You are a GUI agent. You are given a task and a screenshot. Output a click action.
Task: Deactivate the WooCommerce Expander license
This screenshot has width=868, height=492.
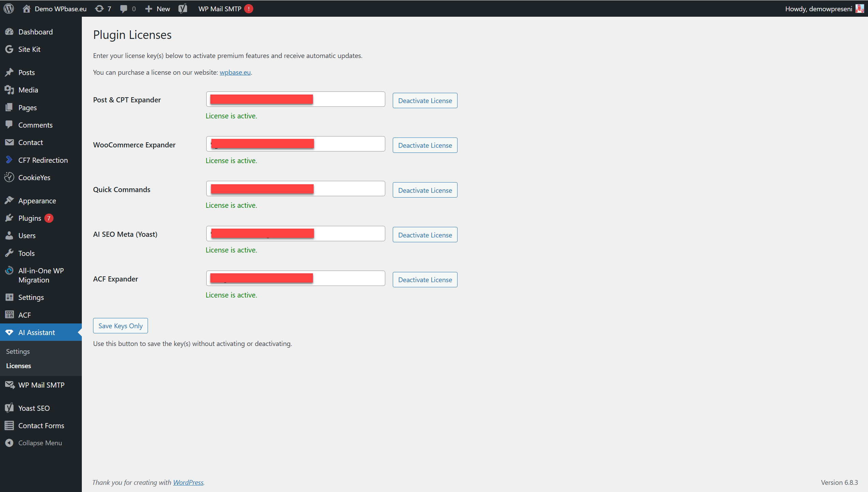[425, 145]
